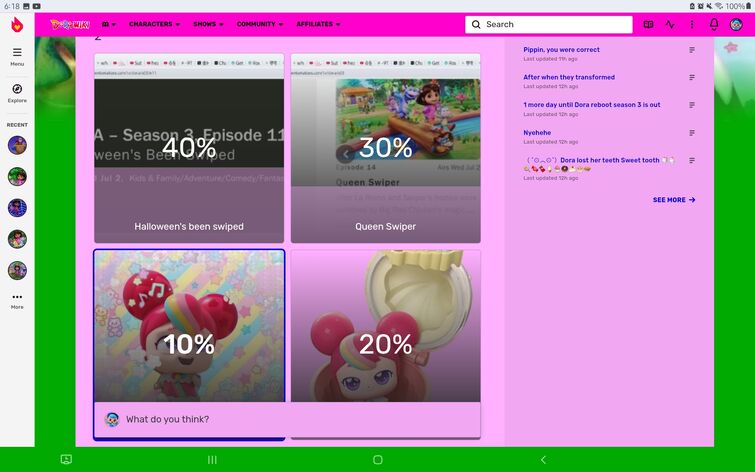
Task: Select the 10% poll image option
Action: [x=189, y=326]
